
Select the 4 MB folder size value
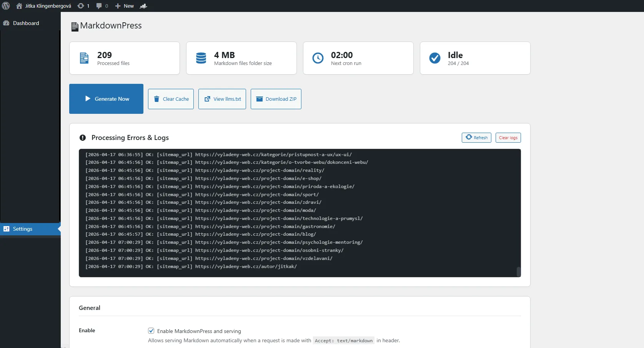(225, 55)
